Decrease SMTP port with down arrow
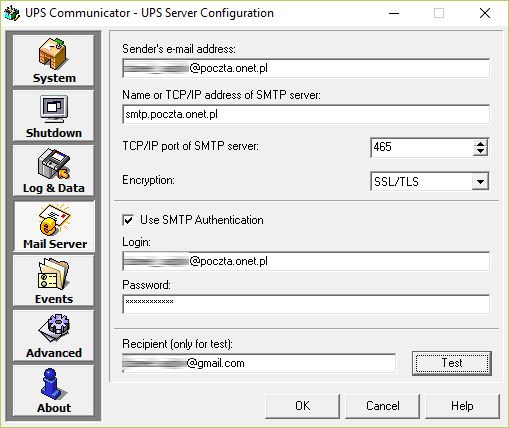Viewport: 509px width, 428px height. pos(480,152)
